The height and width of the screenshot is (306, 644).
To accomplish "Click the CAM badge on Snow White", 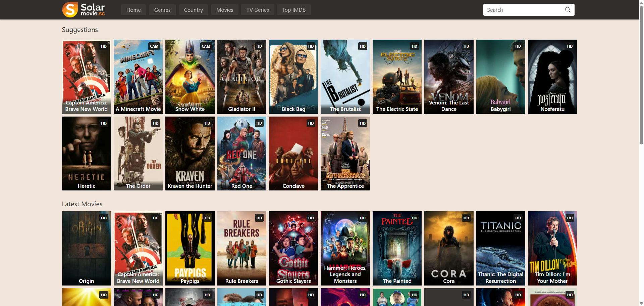I will [206, 46].
